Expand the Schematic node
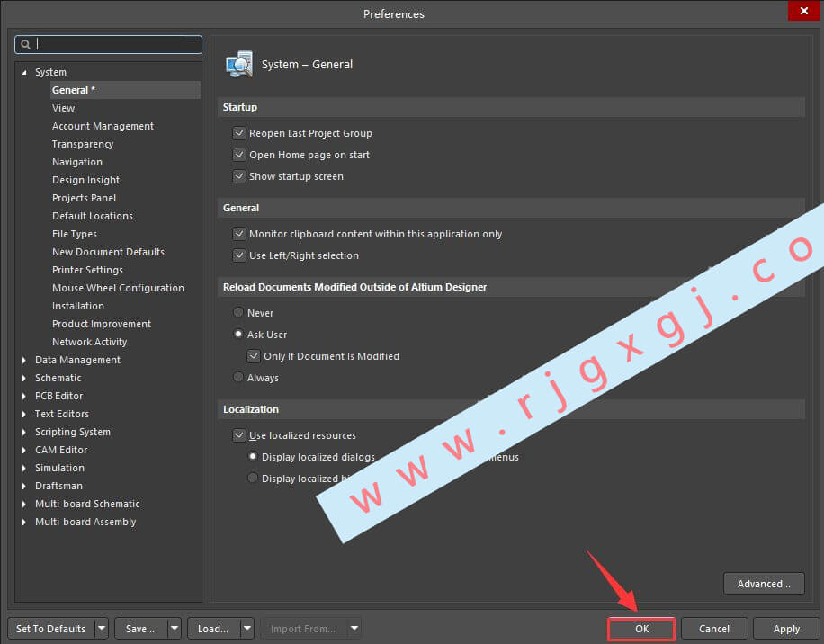The width and height of the screenshot is (824, 644). [x=24, y=378]
